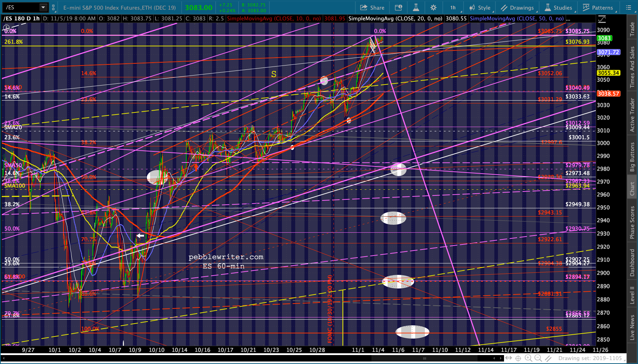Click the blue 3071.72 price bubble
Viewport: 638px width, 364px height.
tap(608, 52)
